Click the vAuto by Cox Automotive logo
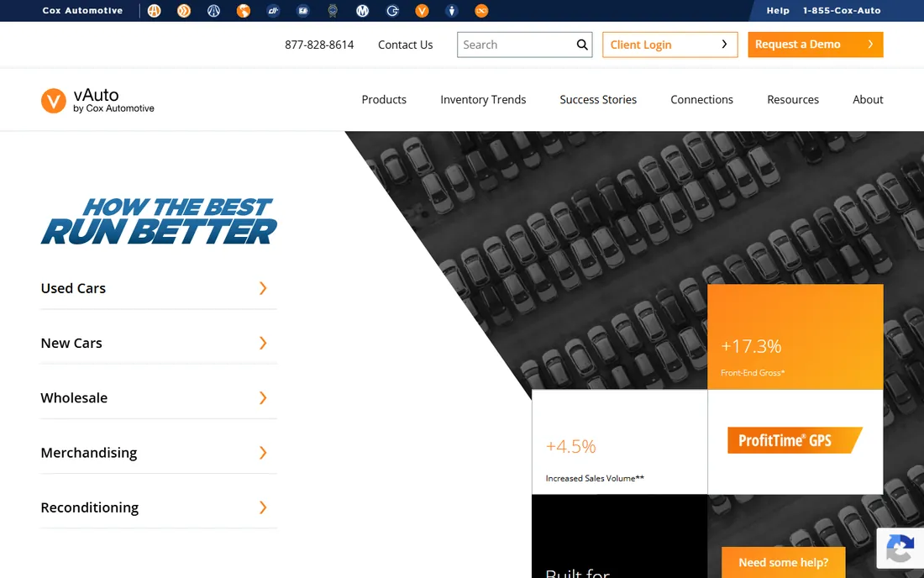The height and width of the screenshot is (578, 924). pos(97,100)
